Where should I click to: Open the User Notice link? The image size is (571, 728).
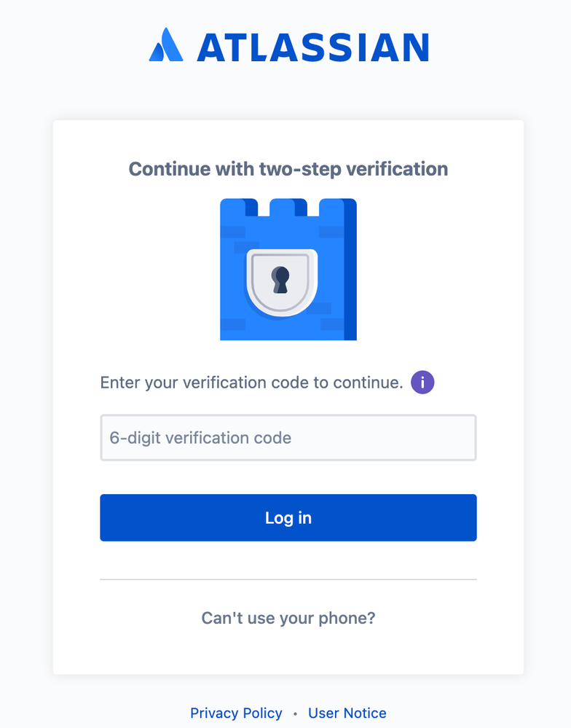[x=347, y=713]
